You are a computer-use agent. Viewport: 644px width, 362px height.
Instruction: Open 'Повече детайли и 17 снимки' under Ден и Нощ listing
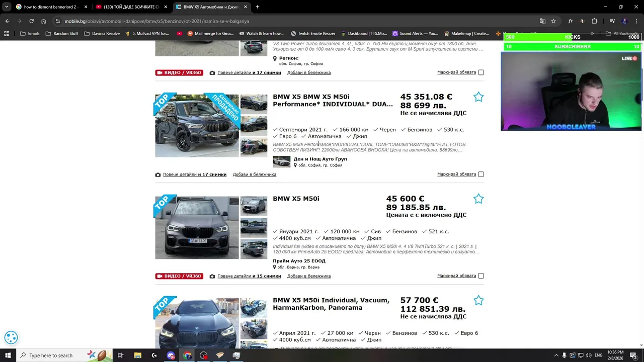(195, 174)
